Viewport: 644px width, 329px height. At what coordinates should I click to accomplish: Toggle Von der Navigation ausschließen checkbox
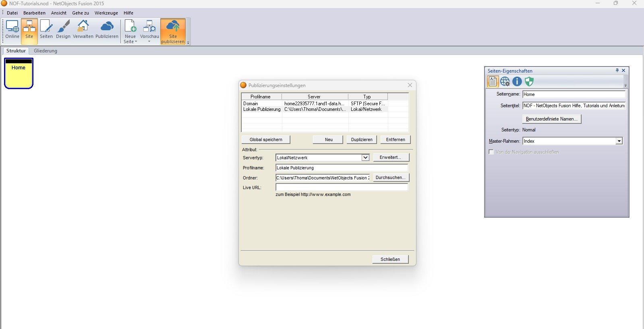coord(491,152)
